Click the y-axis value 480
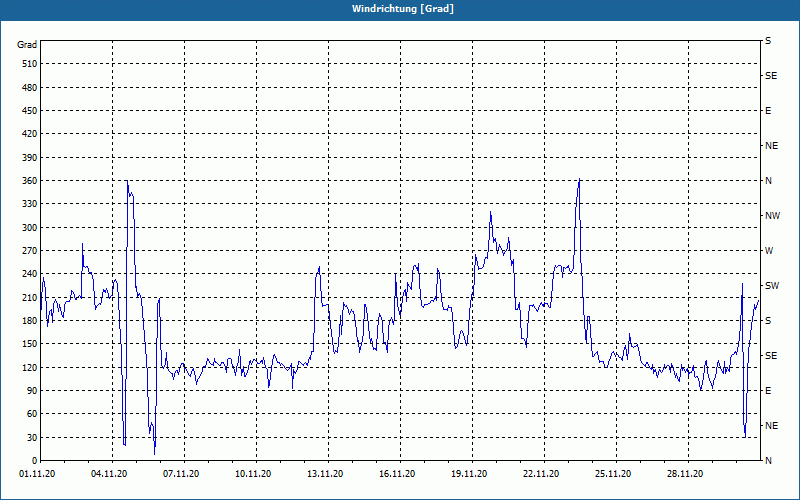Image resolution: width=800 pixels, height=500 pixels. 30,88
